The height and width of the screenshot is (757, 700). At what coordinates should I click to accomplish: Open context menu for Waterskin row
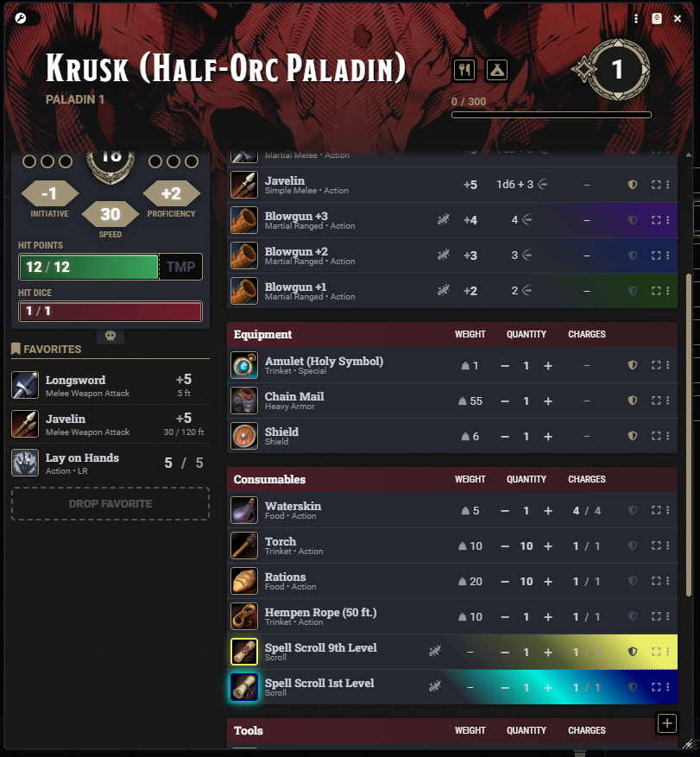point(668,510)
